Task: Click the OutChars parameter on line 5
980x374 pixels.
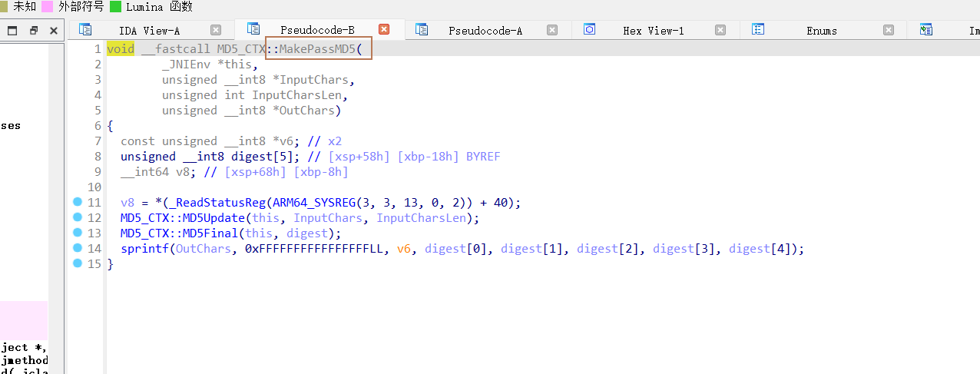Action: pyautogui.click(x=307, y=111)
